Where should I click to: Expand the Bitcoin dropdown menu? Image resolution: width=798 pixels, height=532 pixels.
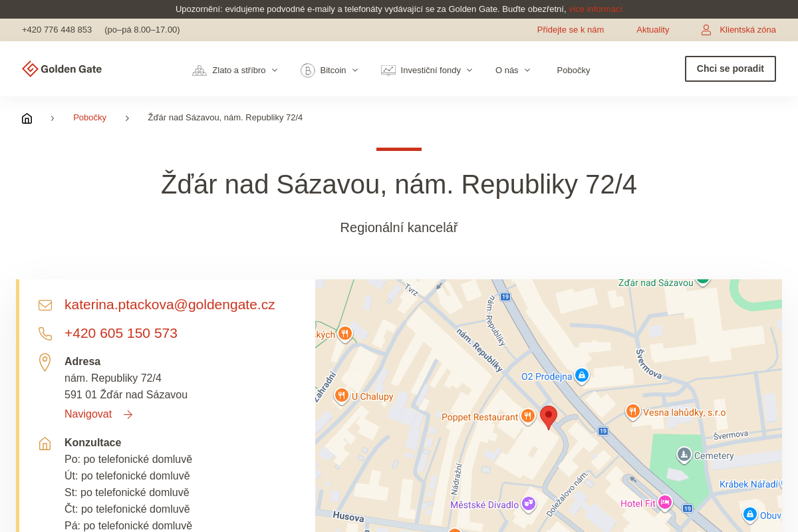coord(330,70)
